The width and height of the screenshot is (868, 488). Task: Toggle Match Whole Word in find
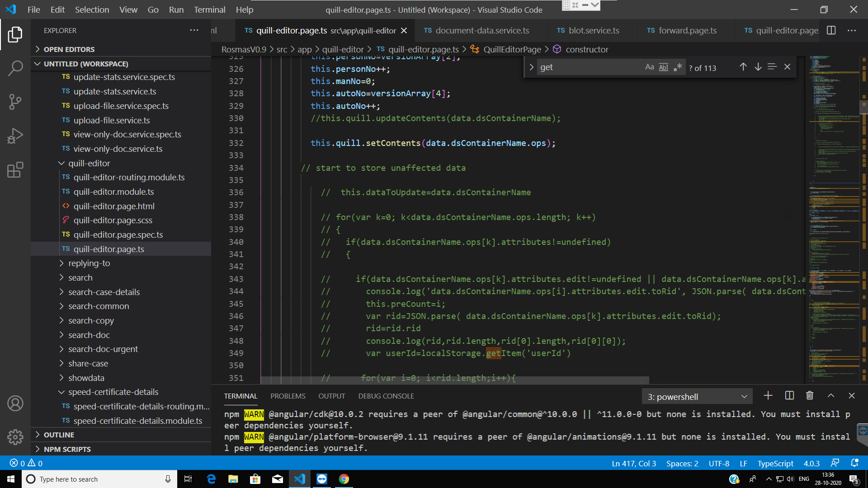663,67
